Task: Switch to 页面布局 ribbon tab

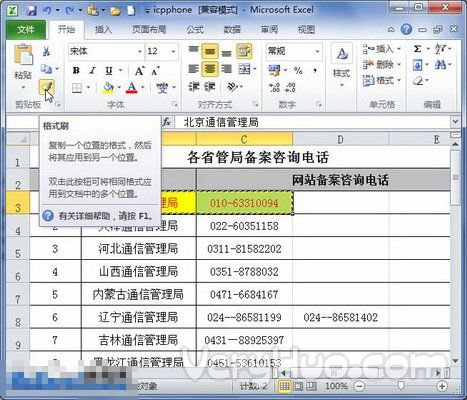Action: (149, 30)
